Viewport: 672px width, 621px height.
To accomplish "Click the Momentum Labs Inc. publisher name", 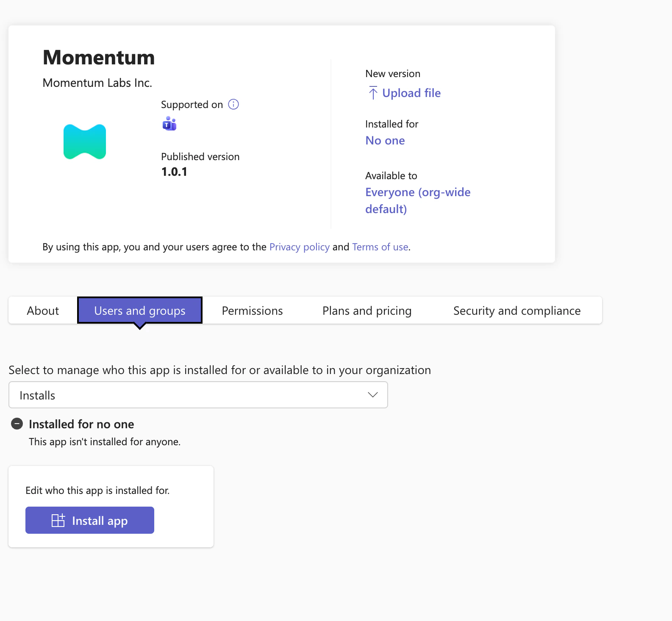I will pyautogui.click(x=97, y=83).
